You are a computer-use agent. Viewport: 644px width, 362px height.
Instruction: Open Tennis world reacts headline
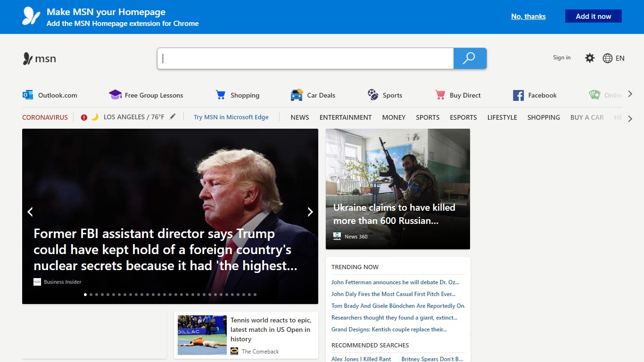[x=271, y=329]
